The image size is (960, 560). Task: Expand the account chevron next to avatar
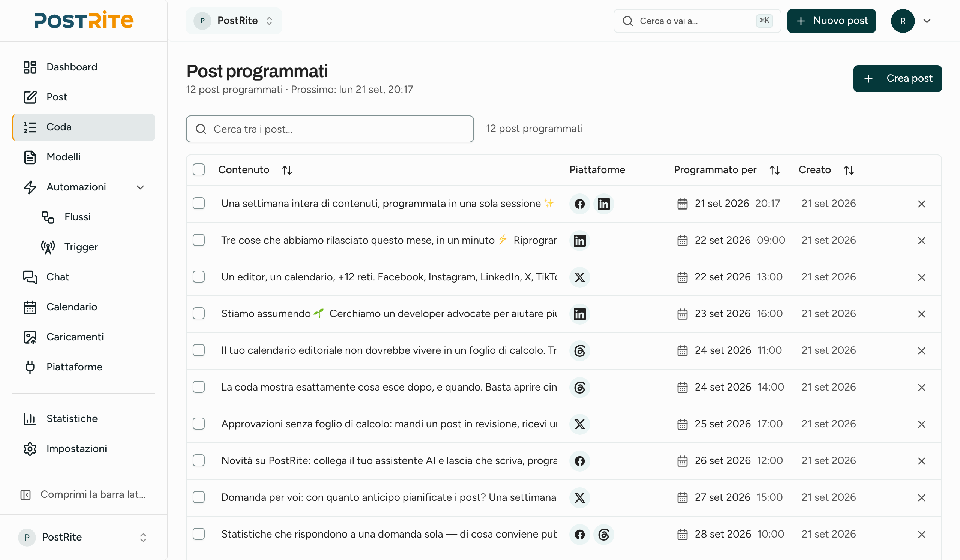pos(927,21)
